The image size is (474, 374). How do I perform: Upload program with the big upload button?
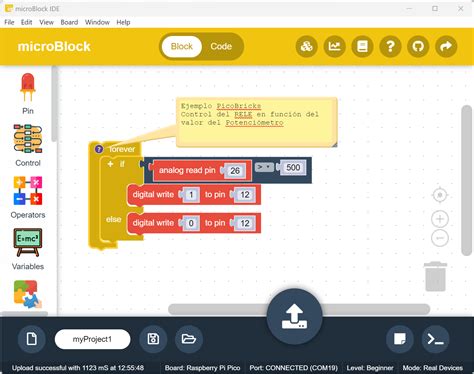294,317
